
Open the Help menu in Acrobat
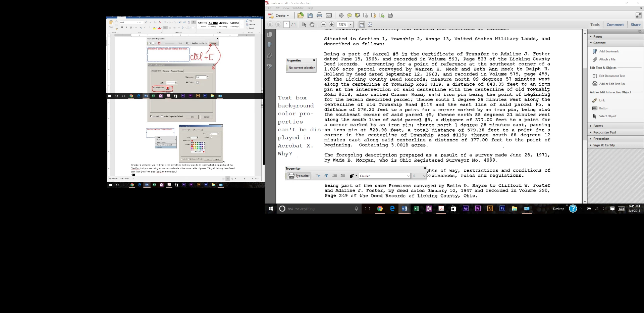pyautogui.click(x=310, y=8)
